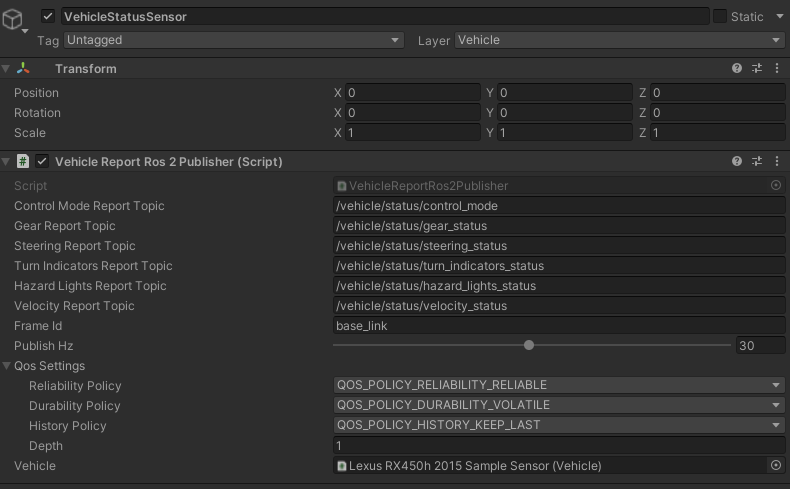Click Rotation Z value field
The height and width of the screenshot is (489, 790).
coord(717,113)
